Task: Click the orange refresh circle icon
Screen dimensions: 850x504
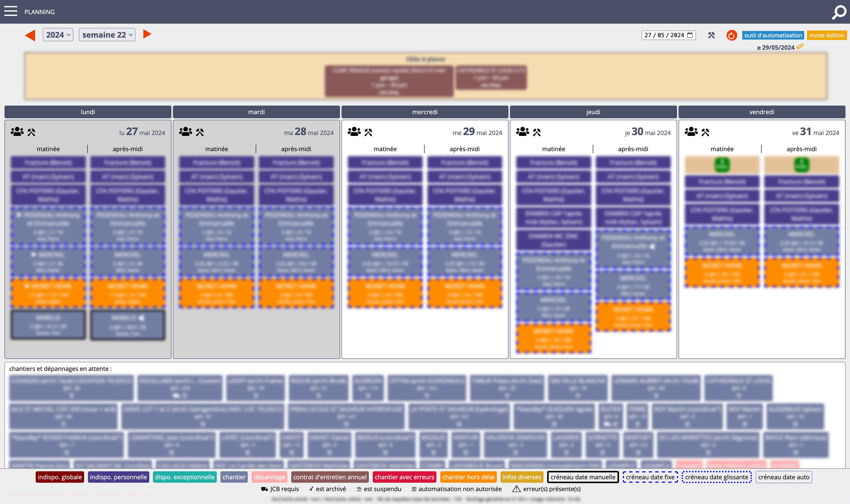Action: pyautogui.click(x=731, y=35)
